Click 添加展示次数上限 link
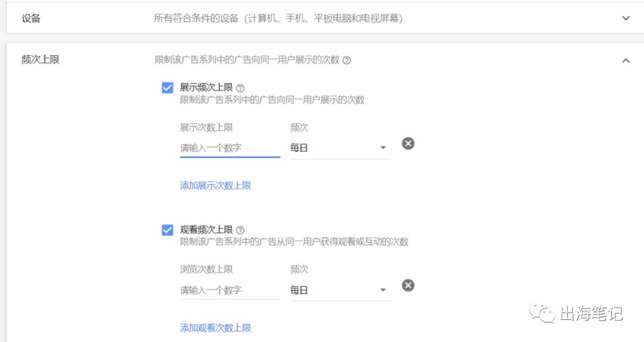The width and height of the screenshot is (644, 342). coord(215,185)
